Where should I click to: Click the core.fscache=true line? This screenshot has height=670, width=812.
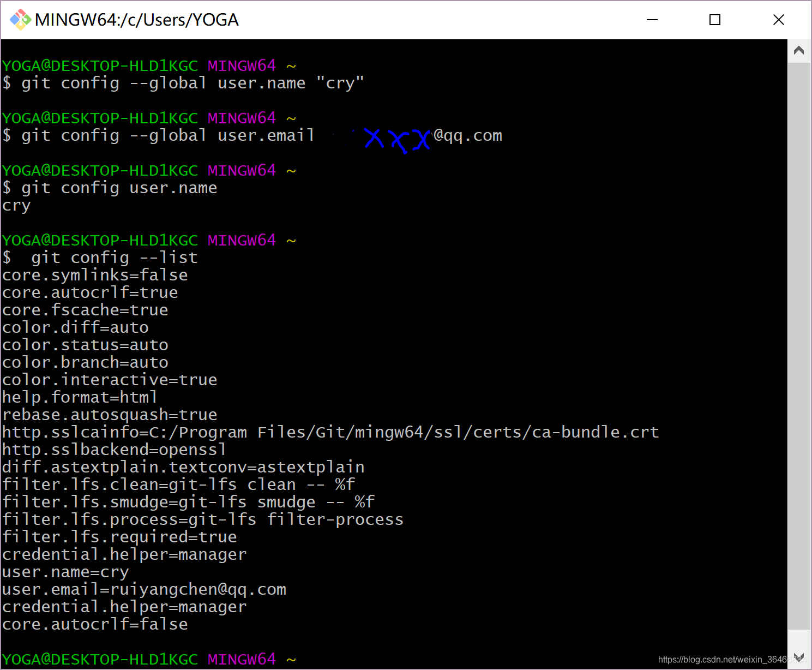(x=86, y=310)
